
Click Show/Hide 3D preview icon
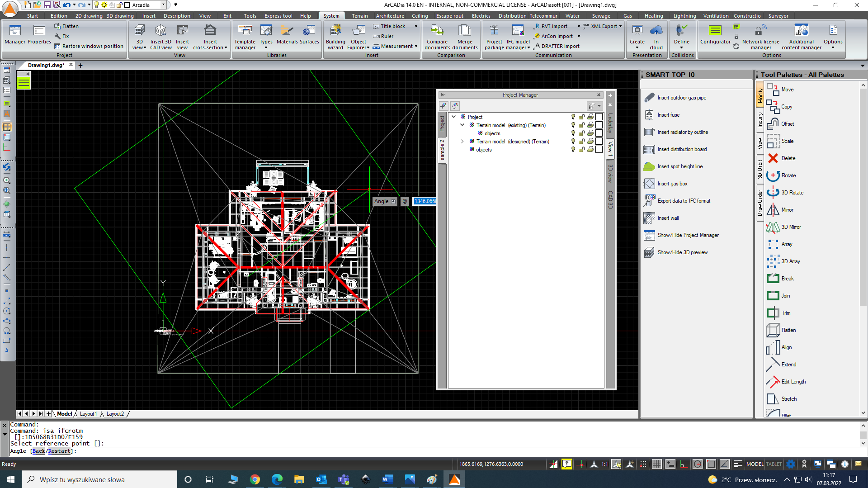[649, 252]
